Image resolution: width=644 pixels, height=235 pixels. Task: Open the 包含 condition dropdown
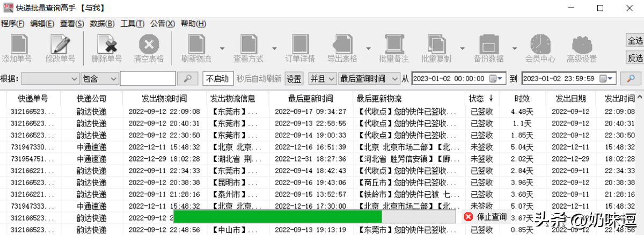coord(100,79)
